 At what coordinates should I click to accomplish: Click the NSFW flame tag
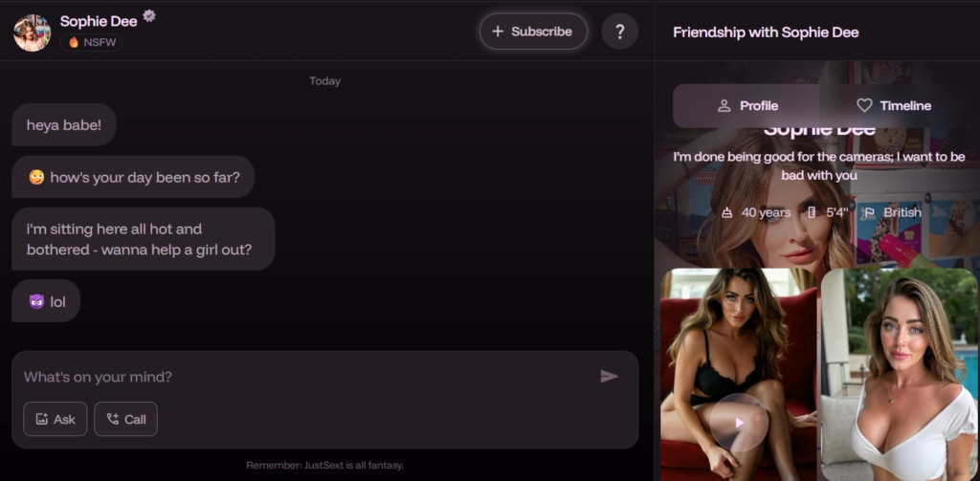click(x=91, y=42)
